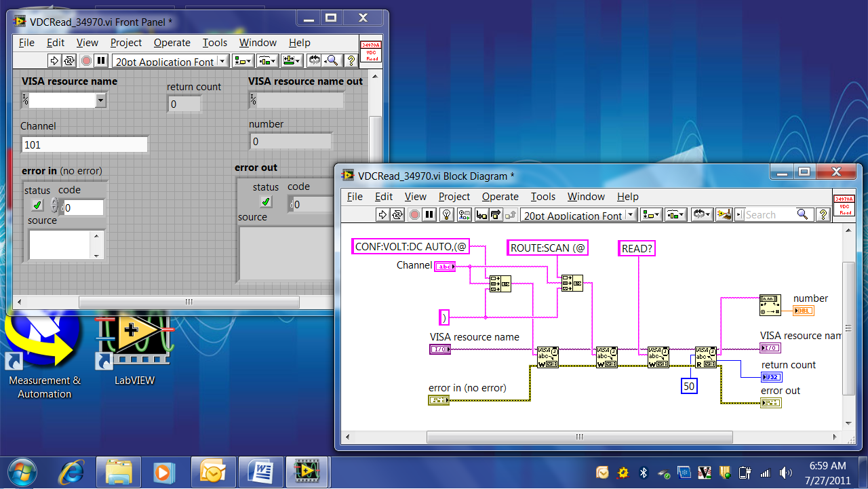Click error in code stepper arrows
This screenshot has height=489, width=868.
point(54,206)
